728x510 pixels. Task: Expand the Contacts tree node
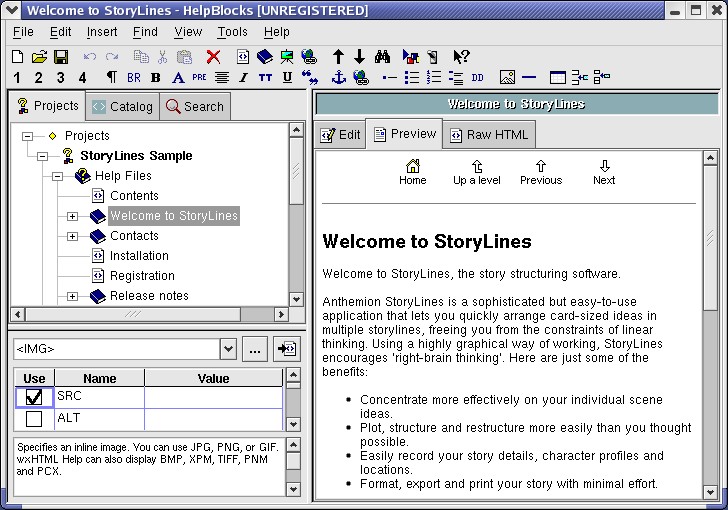coord(72,236)
